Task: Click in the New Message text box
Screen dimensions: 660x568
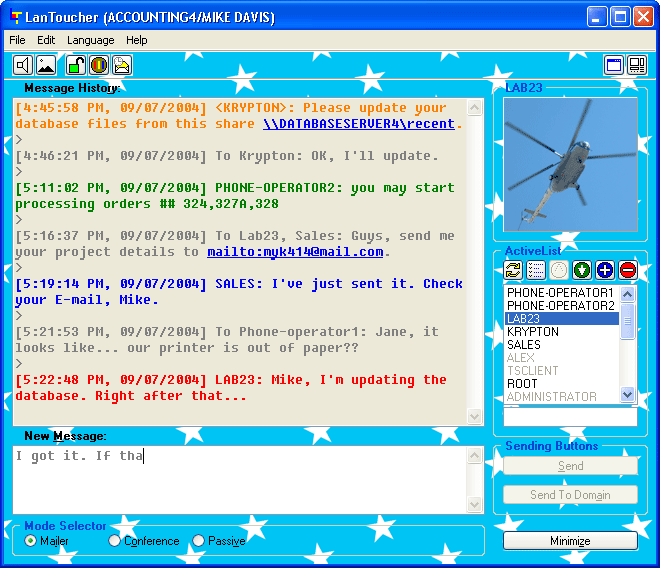Action: (240, 480)
